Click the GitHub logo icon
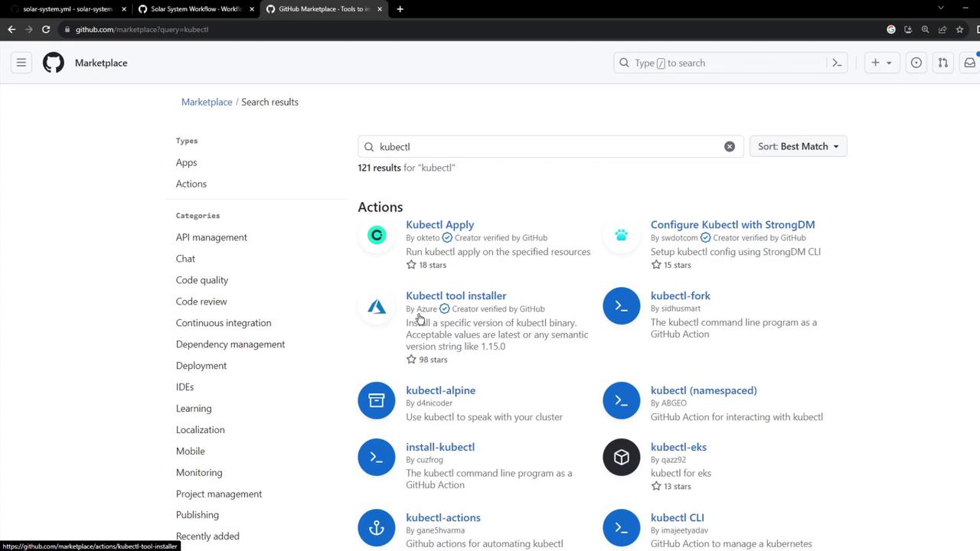This screenshot has width=980, height=551. [54, 63]
